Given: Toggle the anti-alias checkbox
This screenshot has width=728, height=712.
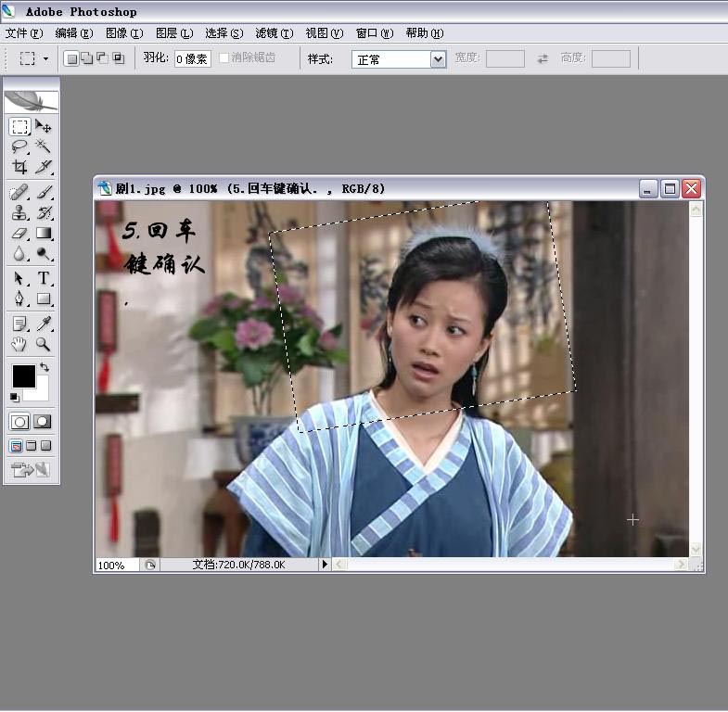Looking at the screenshot, I should coord(224,58).
